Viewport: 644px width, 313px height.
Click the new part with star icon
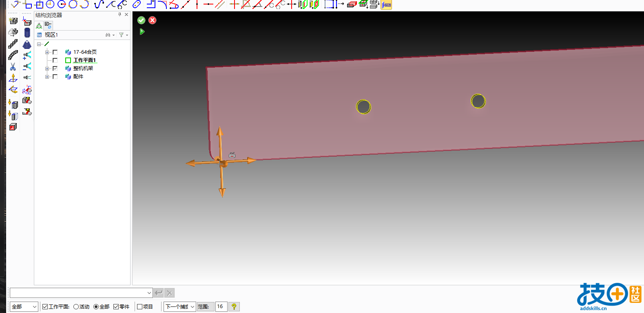coord(13,20)
